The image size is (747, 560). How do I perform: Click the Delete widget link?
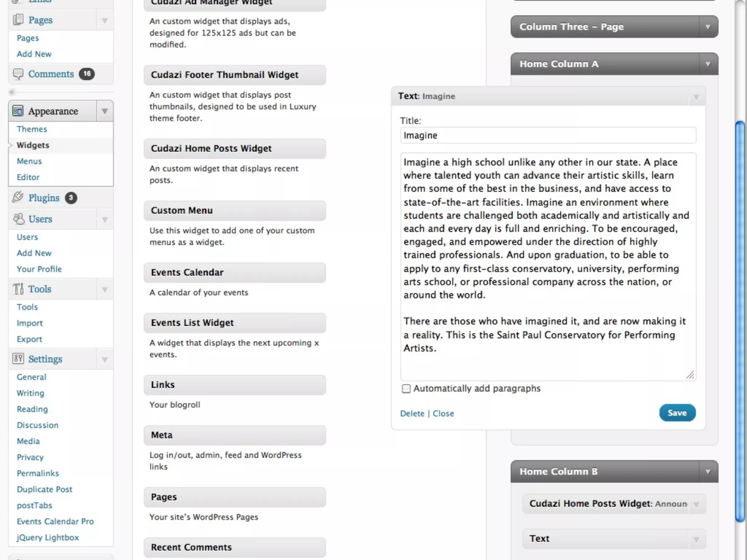412,413
